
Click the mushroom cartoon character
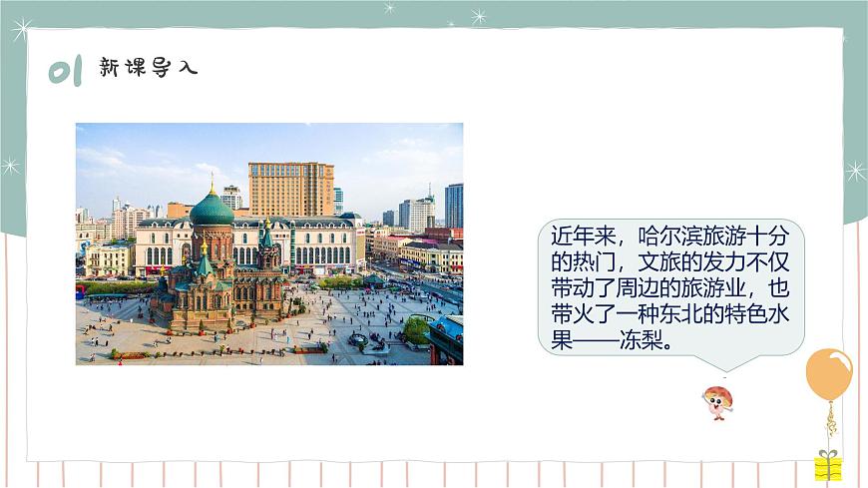(x=718, y=403)
